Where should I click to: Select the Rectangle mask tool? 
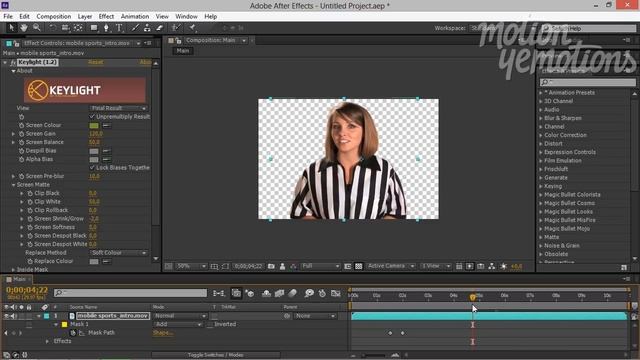94,28
